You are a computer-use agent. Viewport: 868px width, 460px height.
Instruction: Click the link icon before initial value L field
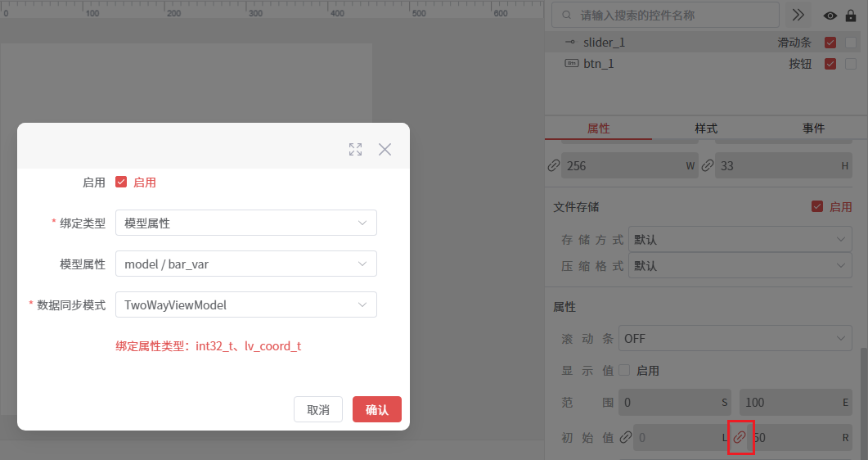(x=626, y=438)
